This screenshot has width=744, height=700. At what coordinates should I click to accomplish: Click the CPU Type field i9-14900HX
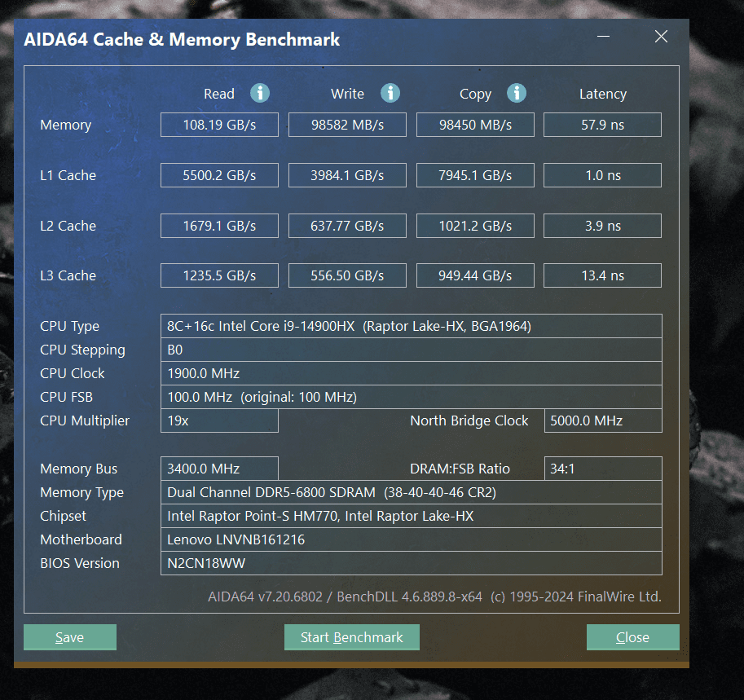pos(412,326)
